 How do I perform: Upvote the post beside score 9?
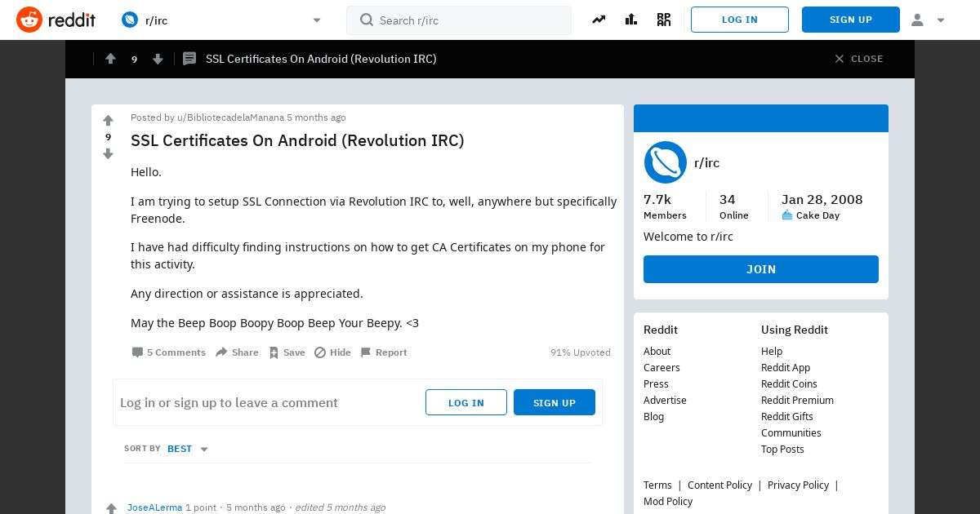[108, 120]
